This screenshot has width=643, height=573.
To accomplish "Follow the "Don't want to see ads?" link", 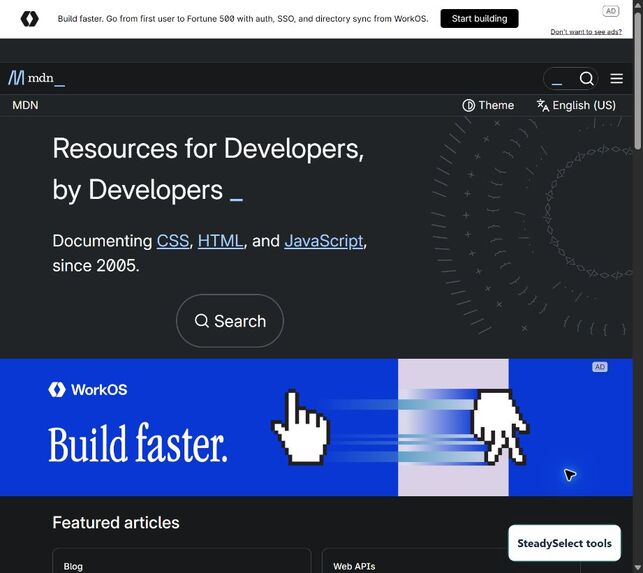I will [586, 32].
